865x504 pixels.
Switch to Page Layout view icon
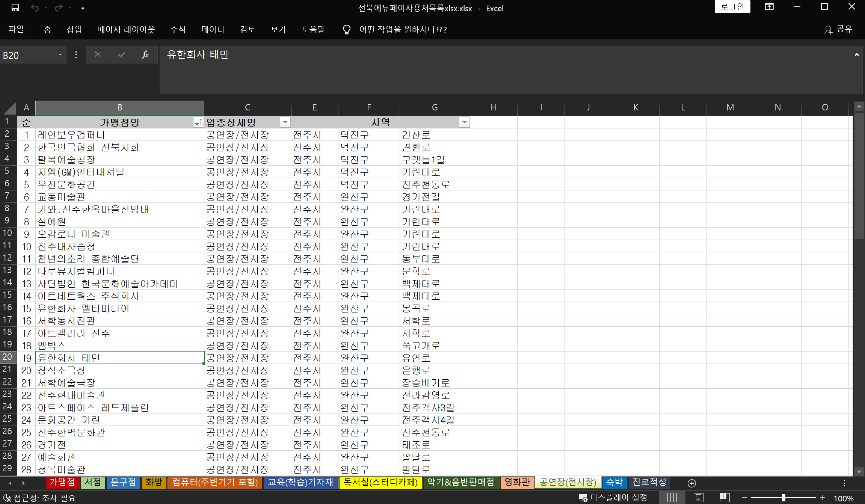point(698,498)
